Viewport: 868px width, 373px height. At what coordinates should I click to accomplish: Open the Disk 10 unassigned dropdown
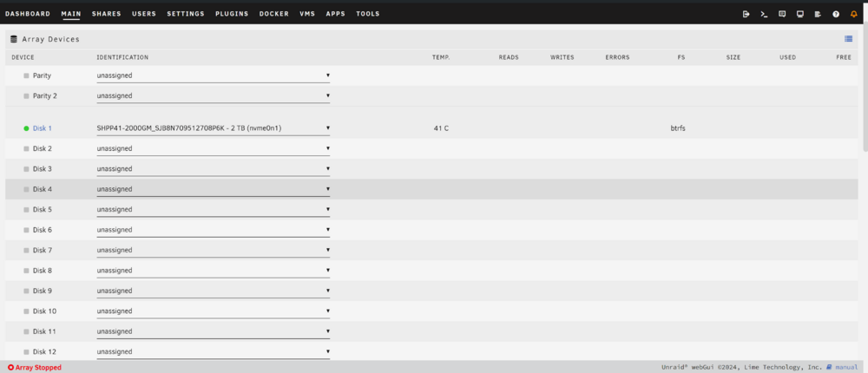(214, 311)
